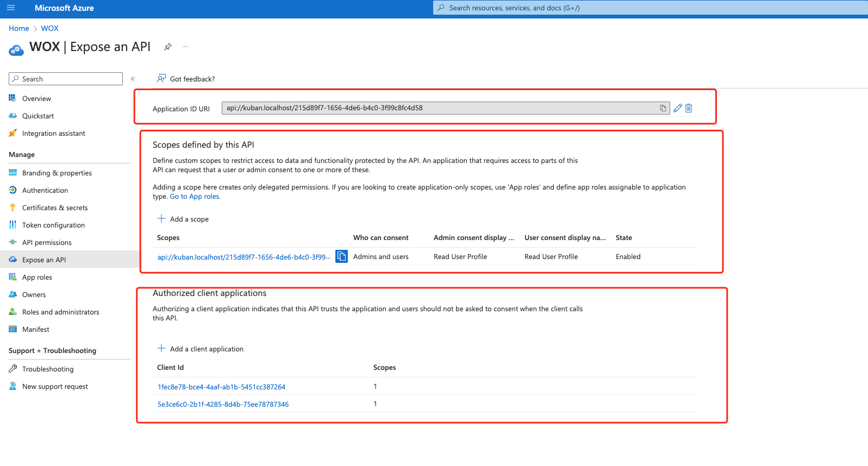
Task: Collapse the left sidebar navigation menu
Action: 133,79
